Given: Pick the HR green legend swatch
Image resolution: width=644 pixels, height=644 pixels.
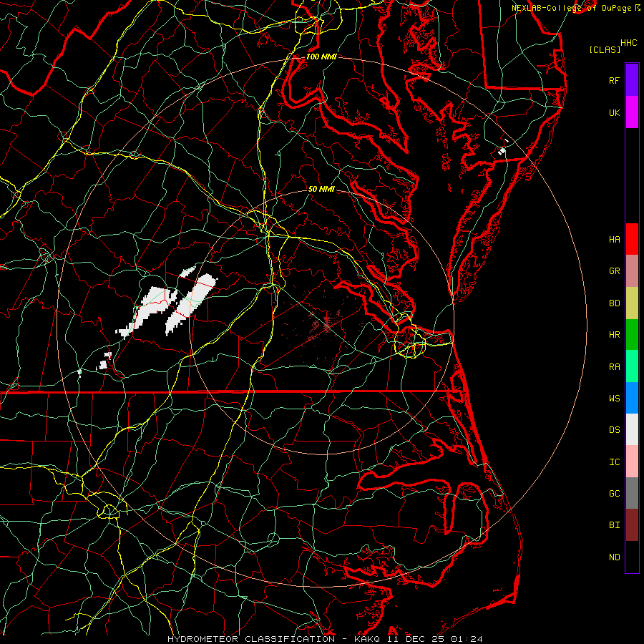Looking at the screenshot, I should 632,334.
